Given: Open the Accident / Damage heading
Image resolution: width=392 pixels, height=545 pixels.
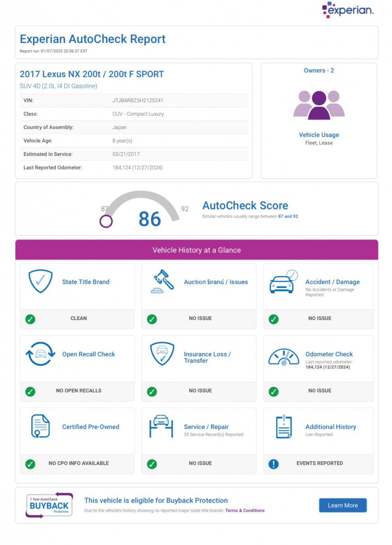Looking at the screenshot, I should pos(332,282).
